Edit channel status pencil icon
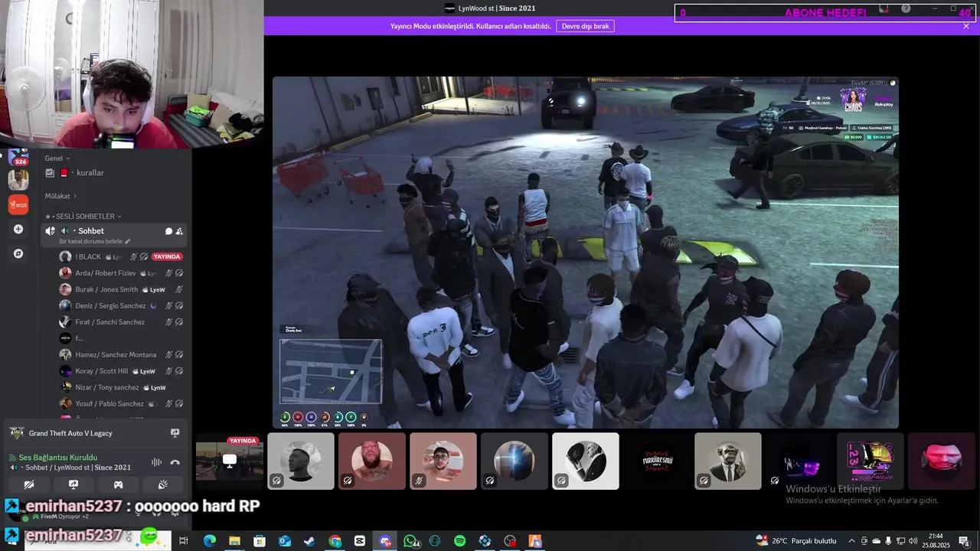The image size is (980, 551). (128, 241)
